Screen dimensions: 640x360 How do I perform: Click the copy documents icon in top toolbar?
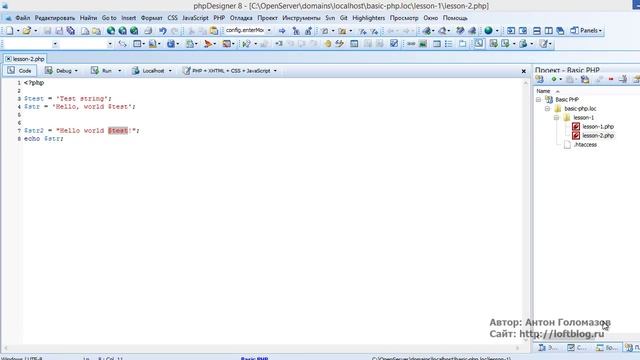click(x=71, y=31)
